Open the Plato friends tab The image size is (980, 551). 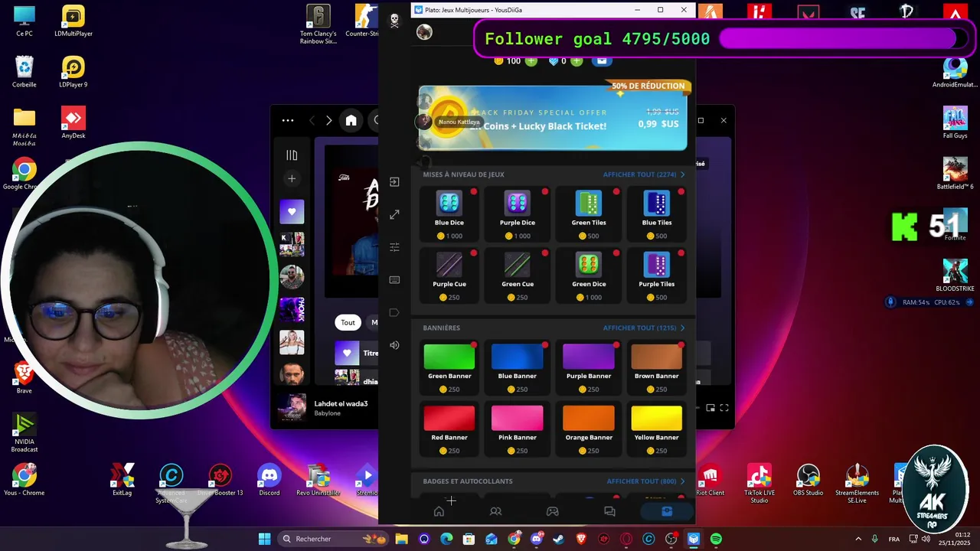click(495, 511)
